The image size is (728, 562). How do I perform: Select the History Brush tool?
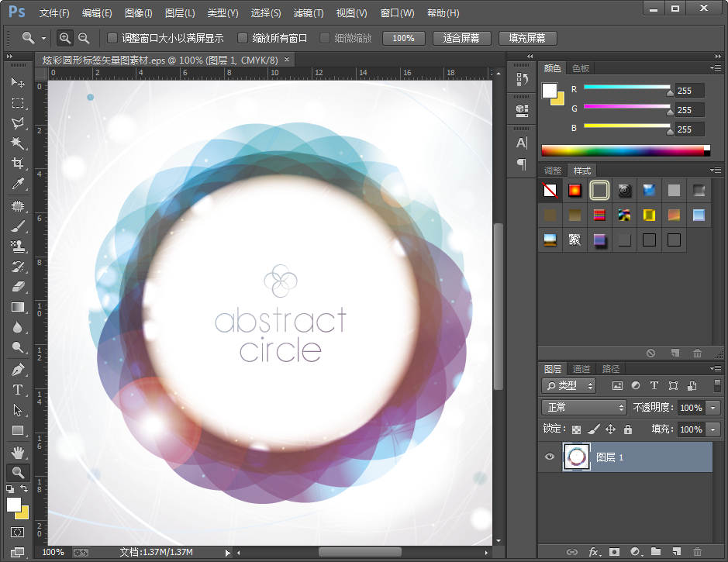(x=18, y=267)
